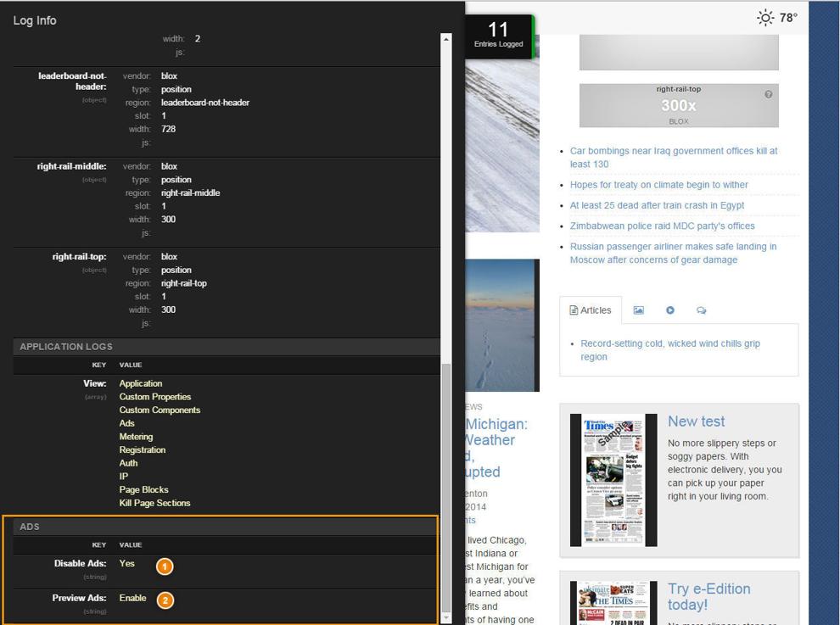This screenshot has width=840, height=625.
Task: Toggle the Preview Ads Enable value
Action: pos(132,598)
